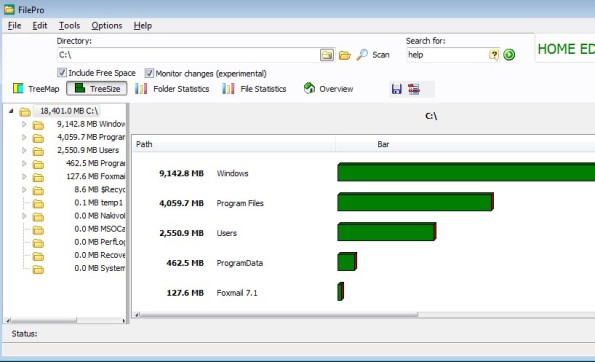The height and width of the screenshot is (362, 595).
Task: Toggle Monitor changes (experimental) checkbox
Action: pos(149,73)
